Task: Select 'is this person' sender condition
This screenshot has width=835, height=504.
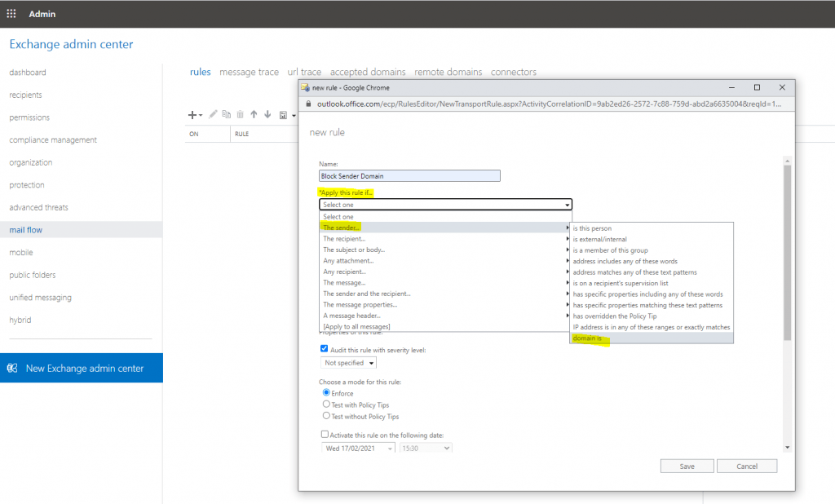Action: coord(652,228)
